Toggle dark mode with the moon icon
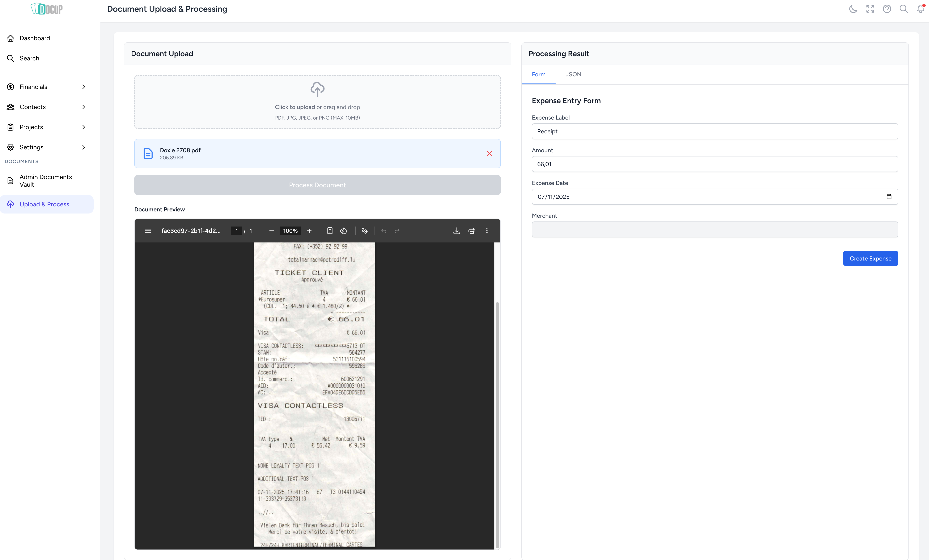Screen dimensions: 929x560 (x=853, y=9)
